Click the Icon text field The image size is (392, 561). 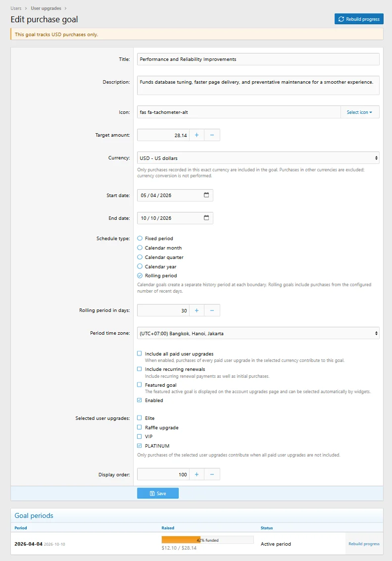tap(239, 112)
